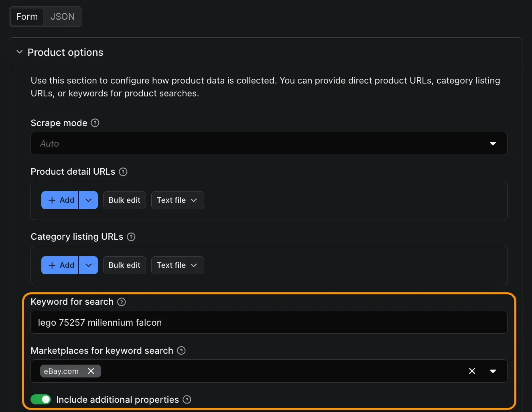Click the Keyword for search input field

click(x=269, y=322)
